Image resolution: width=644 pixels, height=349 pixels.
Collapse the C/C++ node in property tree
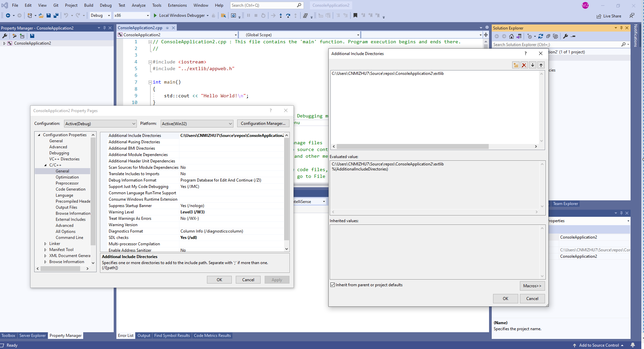coord(45,165)
